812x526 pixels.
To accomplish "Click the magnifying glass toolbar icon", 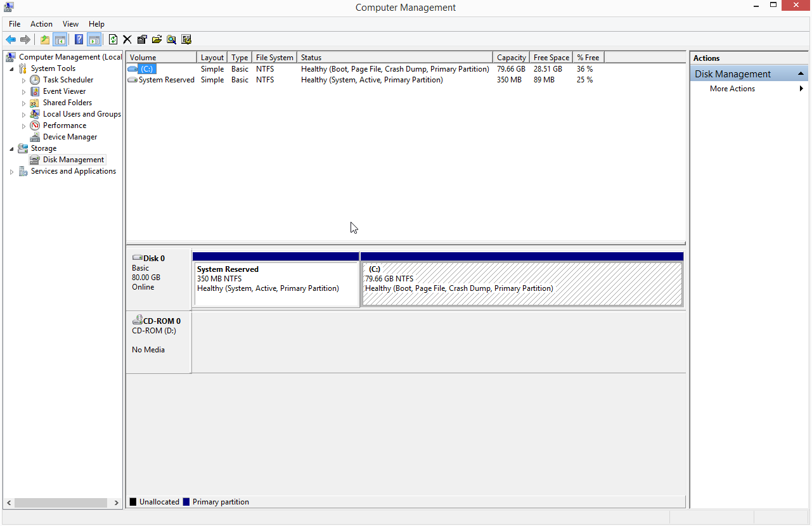I will pos(171,40).
